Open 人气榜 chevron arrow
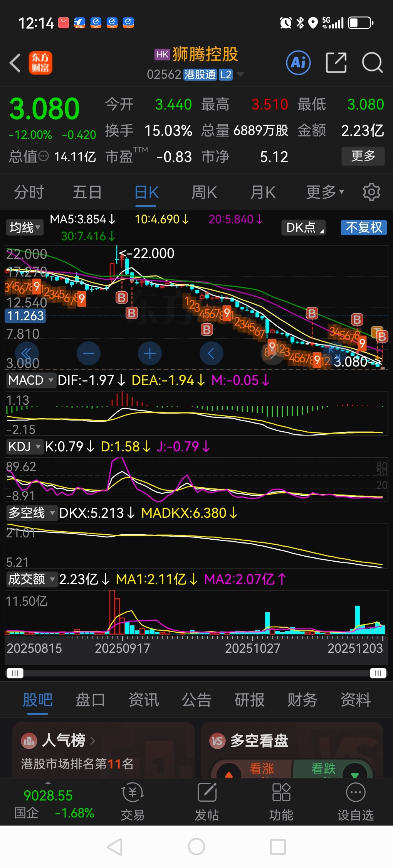Screen dimensions: 393x868 pyautogui.click(x=92, y=740)
